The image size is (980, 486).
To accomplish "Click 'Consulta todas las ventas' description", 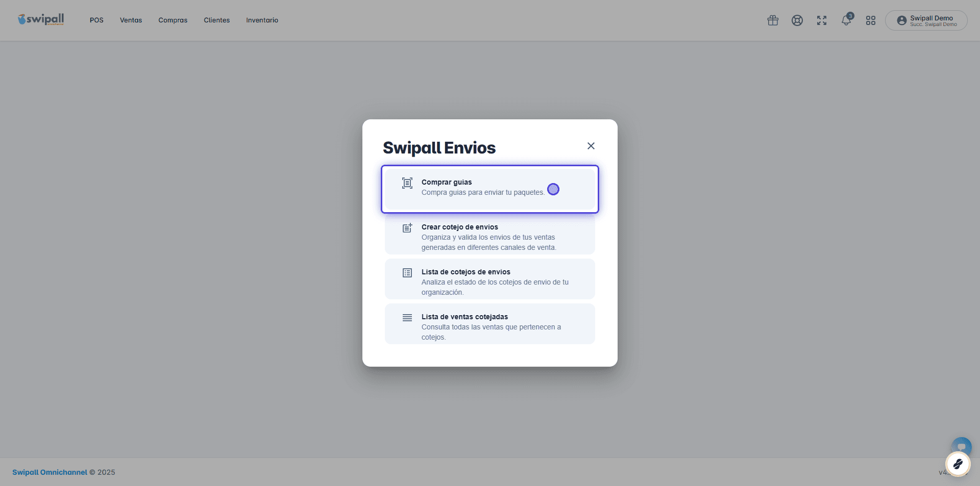I will [491, 332].
